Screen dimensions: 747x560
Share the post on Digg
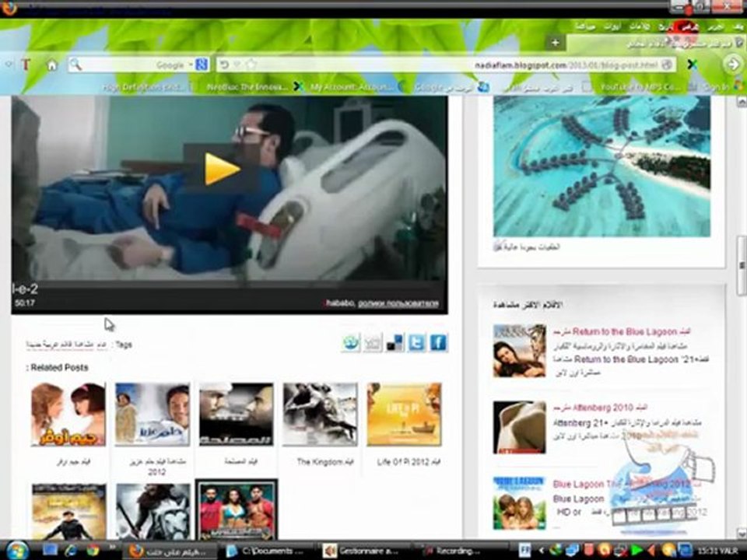[x=373, y=342]
